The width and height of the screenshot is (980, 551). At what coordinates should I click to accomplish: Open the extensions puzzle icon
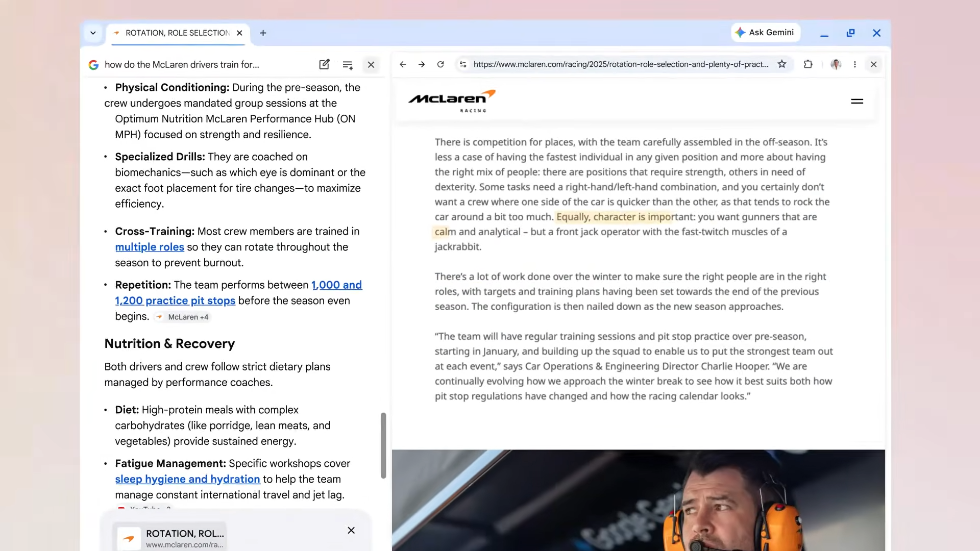808,64
